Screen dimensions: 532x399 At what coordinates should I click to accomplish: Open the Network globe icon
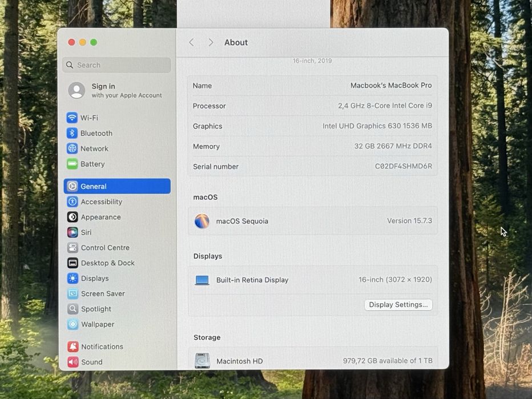tap(72, 148)
